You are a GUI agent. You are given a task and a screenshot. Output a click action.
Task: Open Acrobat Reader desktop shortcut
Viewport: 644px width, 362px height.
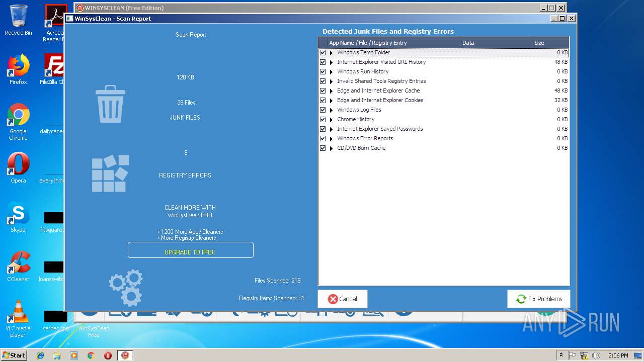click(54, 23)
